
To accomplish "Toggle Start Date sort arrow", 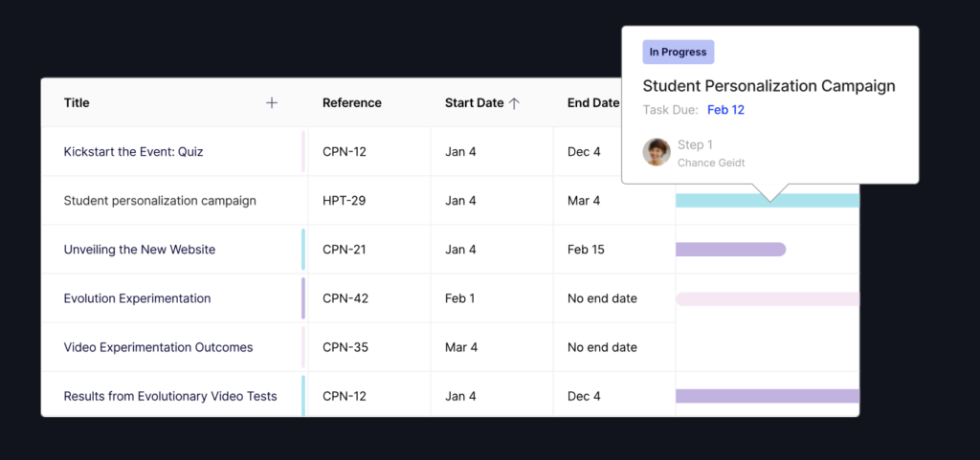I will click(514, 103).
